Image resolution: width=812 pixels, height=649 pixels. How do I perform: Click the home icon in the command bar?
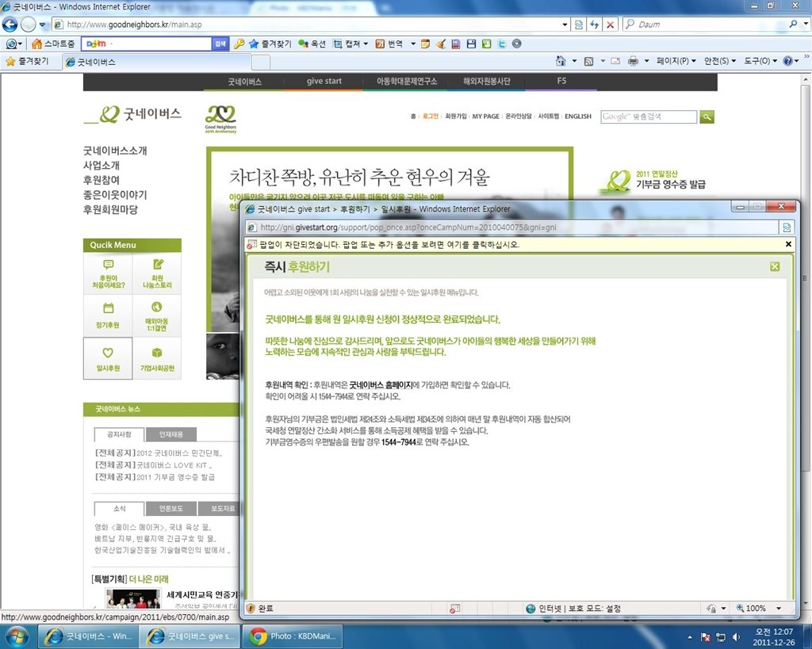[561, 61]
